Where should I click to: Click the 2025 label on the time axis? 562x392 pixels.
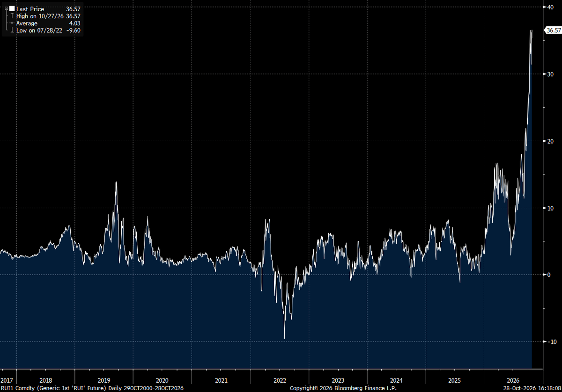[455, 380]
